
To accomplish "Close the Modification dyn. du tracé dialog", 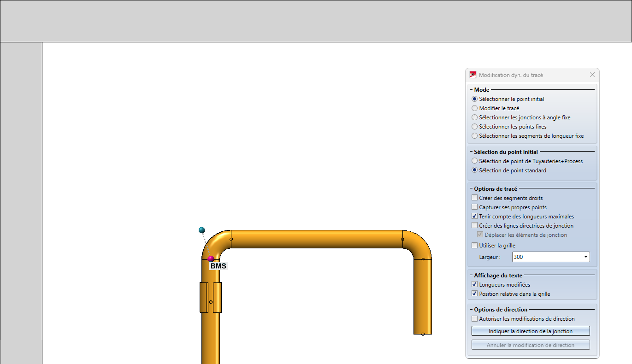I will point(592,75).
